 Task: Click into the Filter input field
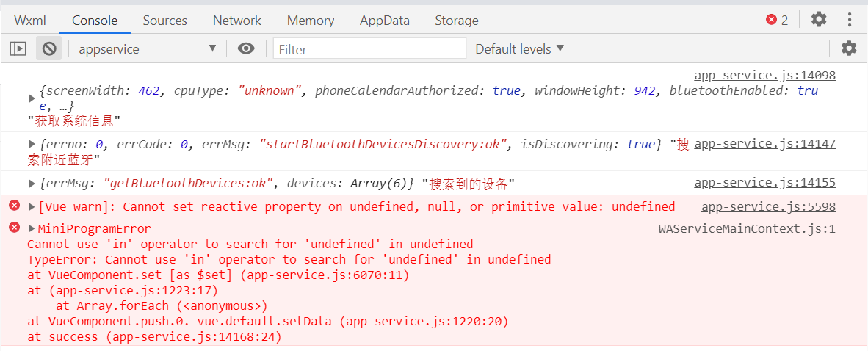[x=370, y=48]
